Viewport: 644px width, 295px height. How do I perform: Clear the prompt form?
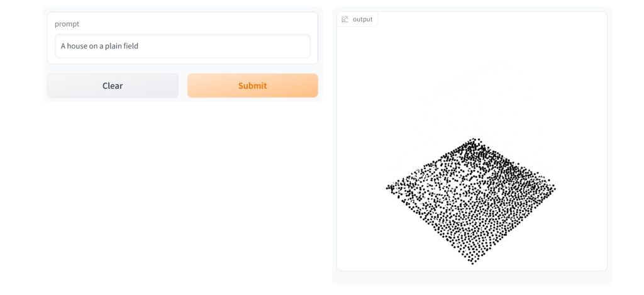click(113, 86)
